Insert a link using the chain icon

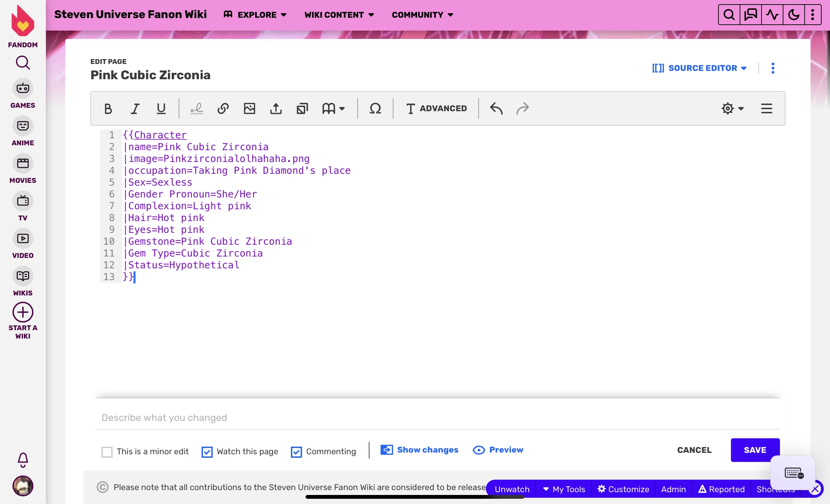[223, 109]
